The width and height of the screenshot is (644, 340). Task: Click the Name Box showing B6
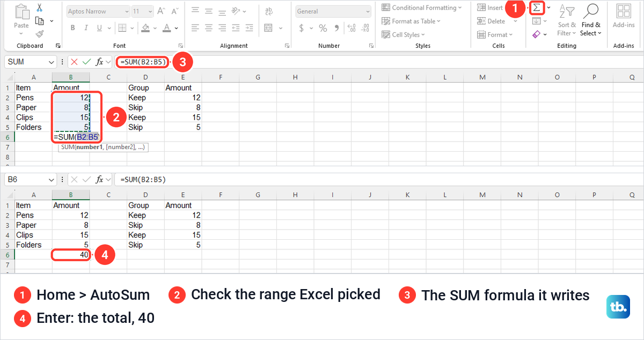[x=31, y=179]
